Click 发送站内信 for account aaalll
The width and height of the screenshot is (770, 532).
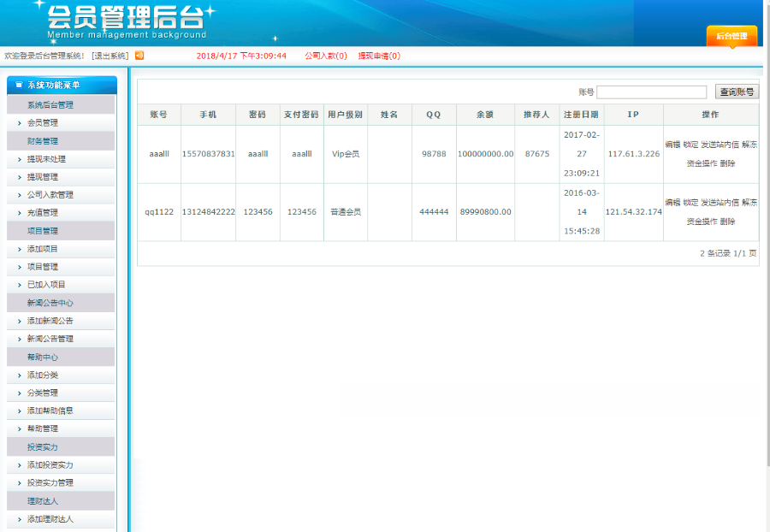720,145
